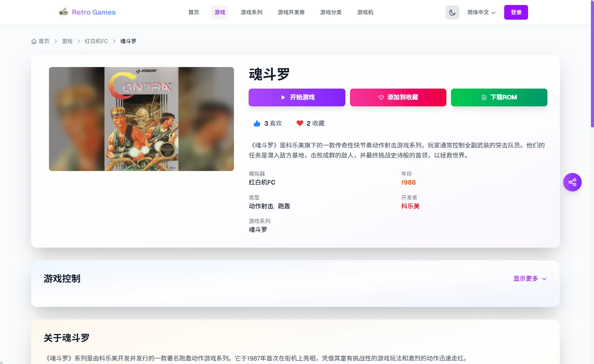This screenshot has width=594, height=364.
Task: Open the 游戏系列 nav menu item
Action: coord(251,12)
